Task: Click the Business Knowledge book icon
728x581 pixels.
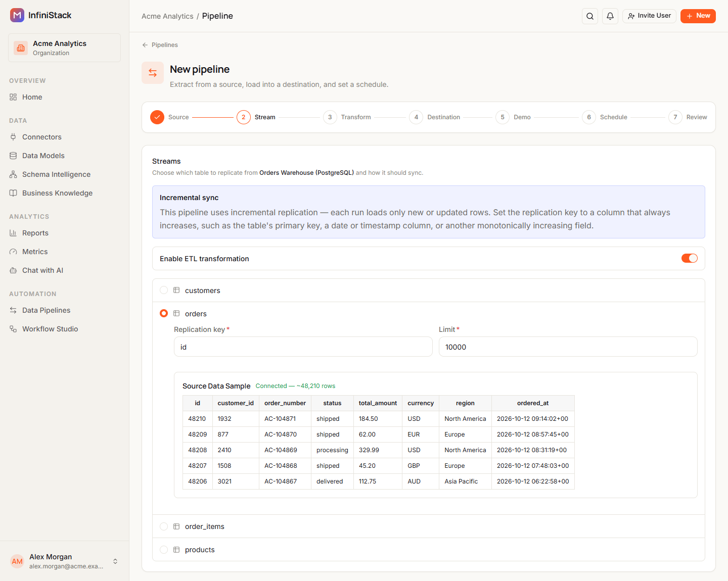Action: [13, 193]
